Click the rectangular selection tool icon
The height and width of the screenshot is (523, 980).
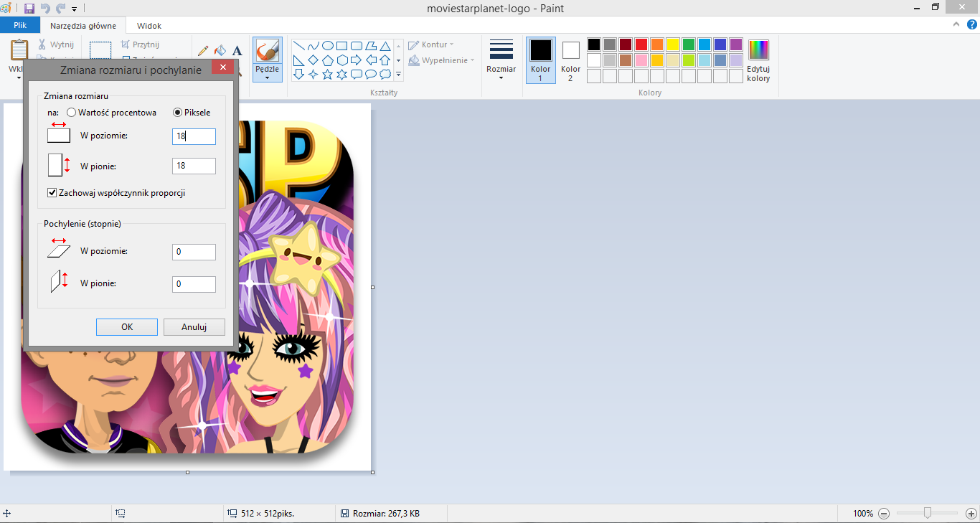click(x=100, y=51)
